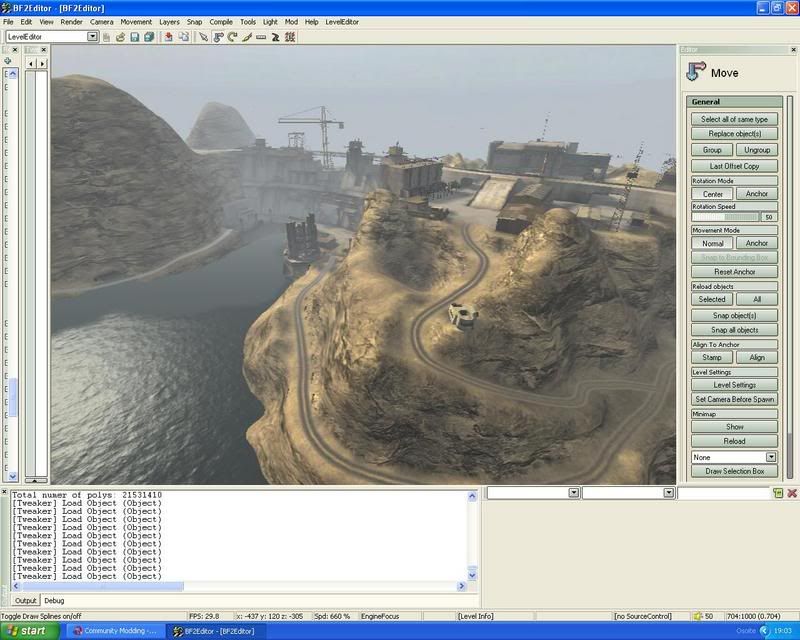
Task: Set Rotation Mode to Center
Action: (712, 194)
